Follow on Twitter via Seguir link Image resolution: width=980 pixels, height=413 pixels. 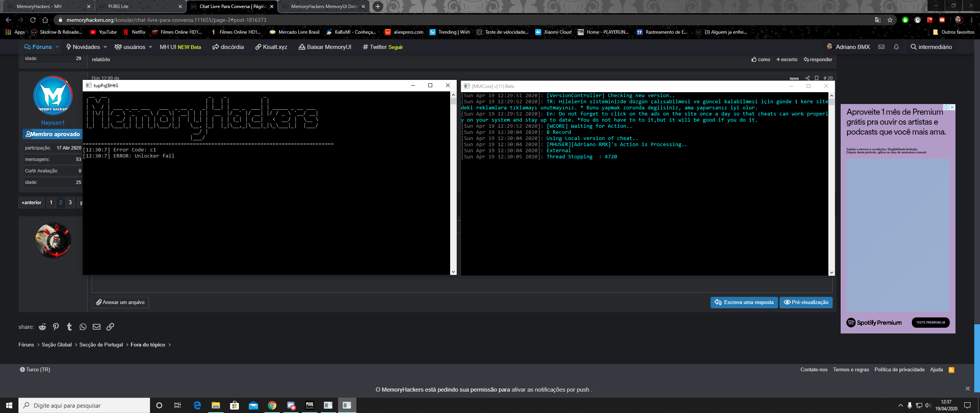tap(395, 47)
